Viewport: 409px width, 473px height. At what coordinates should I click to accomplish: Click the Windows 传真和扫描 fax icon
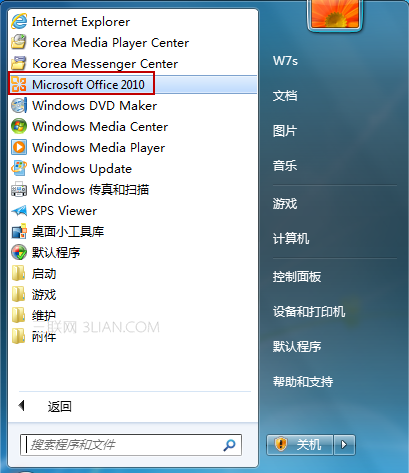coord(19,189)
